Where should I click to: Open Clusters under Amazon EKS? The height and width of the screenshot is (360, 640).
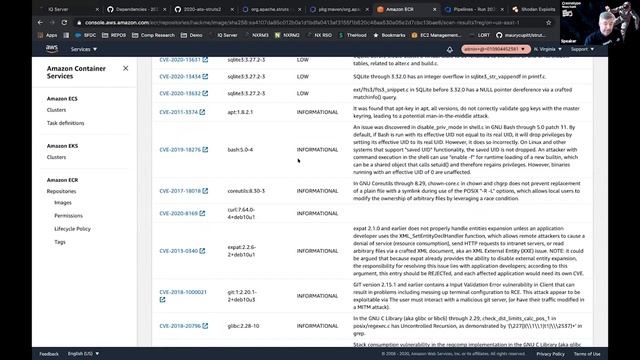point(56,157)
